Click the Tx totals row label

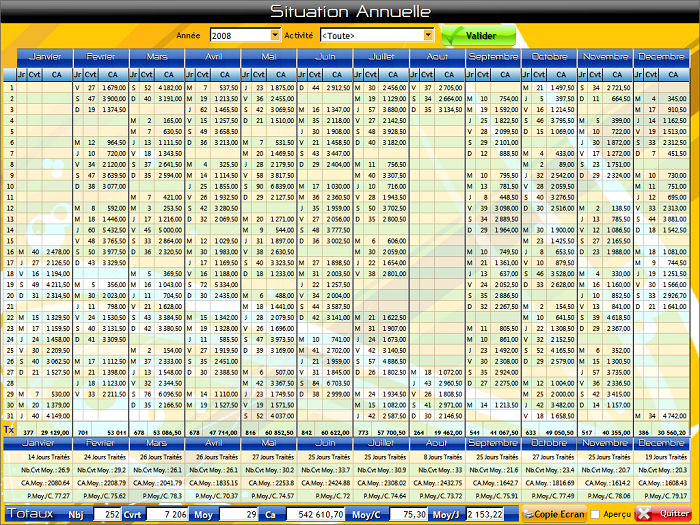9,429
